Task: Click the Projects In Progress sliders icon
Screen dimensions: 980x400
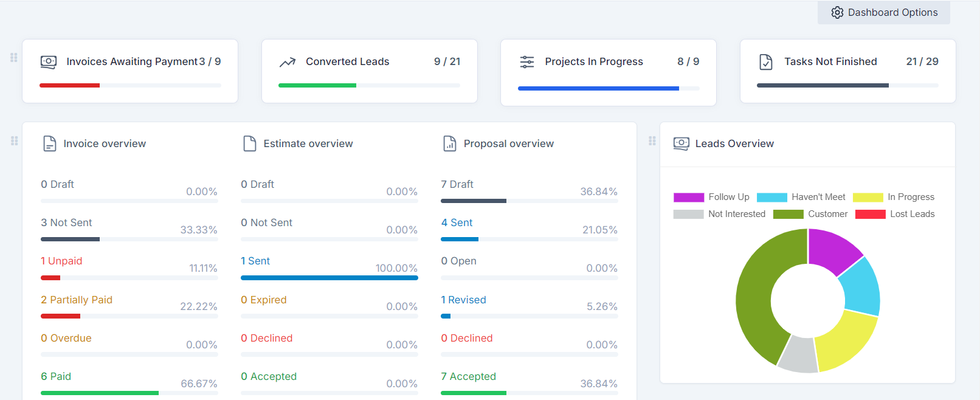Action: [x=527, y=62]
